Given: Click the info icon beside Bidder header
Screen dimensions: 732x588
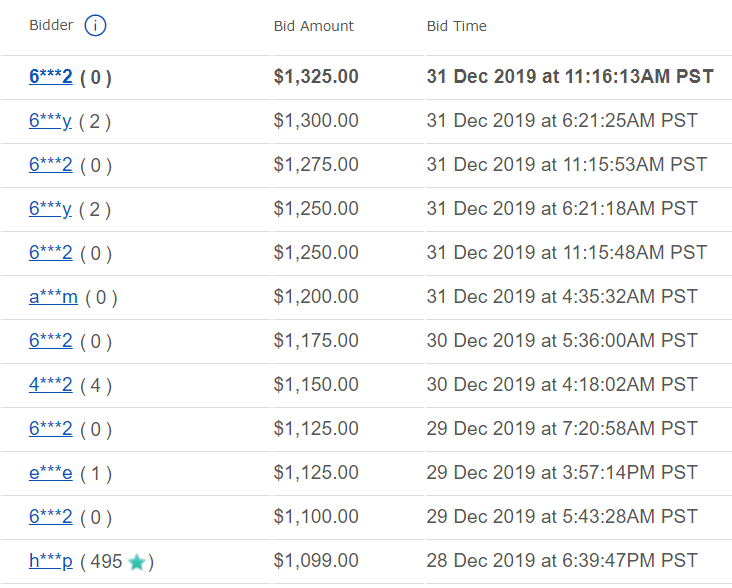Looking at the screenshot, I should (x=95, y=26).
